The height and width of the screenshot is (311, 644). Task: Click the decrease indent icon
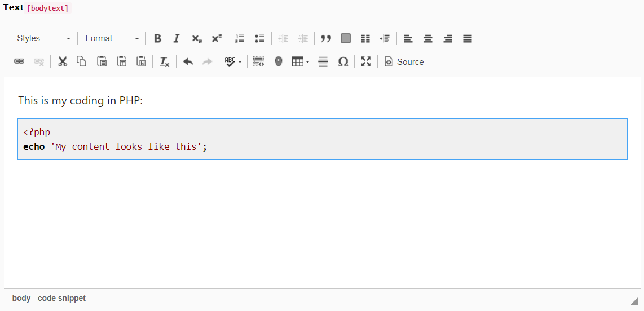click(x=283, y=38)
